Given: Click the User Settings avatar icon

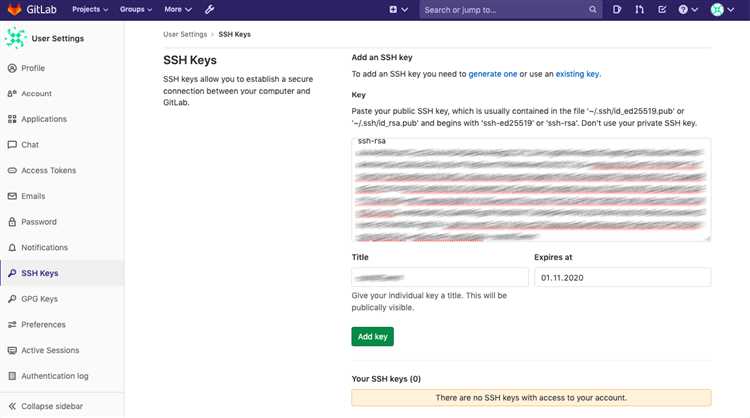Looking at the screenshot, I should tap(16, 38).
